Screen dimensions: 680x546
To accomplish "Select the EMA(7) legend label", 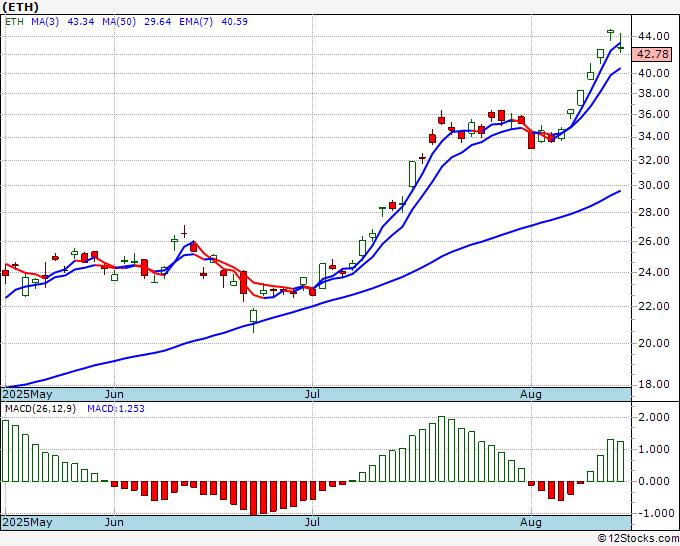I will click(196, 22).
